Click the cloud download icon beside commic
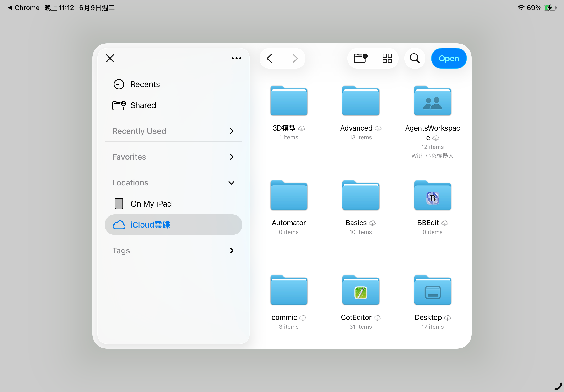This screenshot has height=392, width=564. click(303, 318)
